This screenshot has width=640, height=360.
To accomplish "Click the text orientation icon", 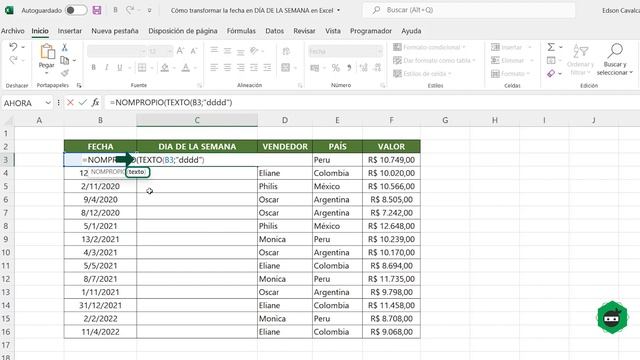I will (x=254, y=51).
